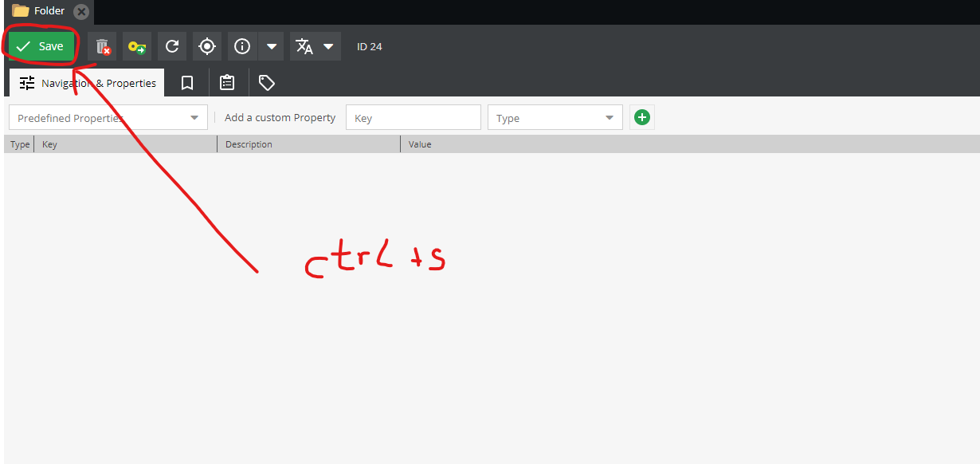
Task: Select the clipboard tab icon
Action: (226, 82)
